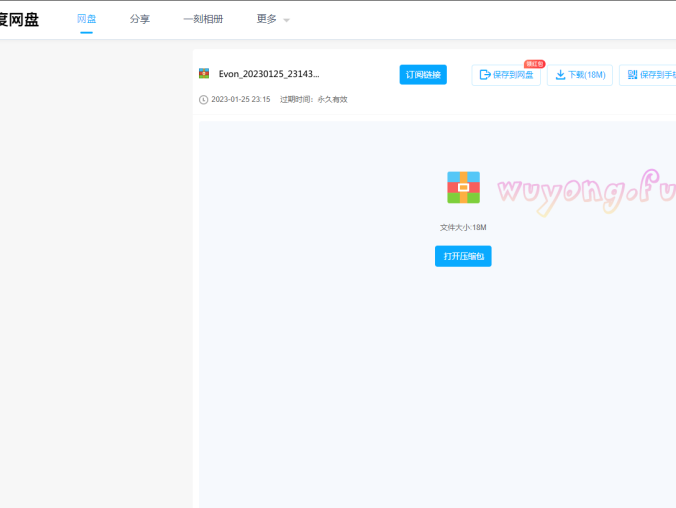Screen dimensions: 676x508
Task: Click the 订阅链接 button
Action: click(x=423, y=75)
